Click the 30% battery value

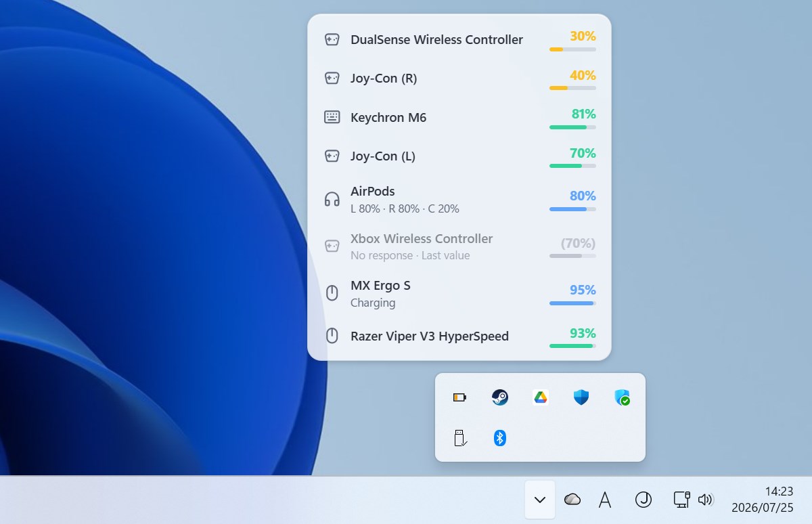coord(583,36)
